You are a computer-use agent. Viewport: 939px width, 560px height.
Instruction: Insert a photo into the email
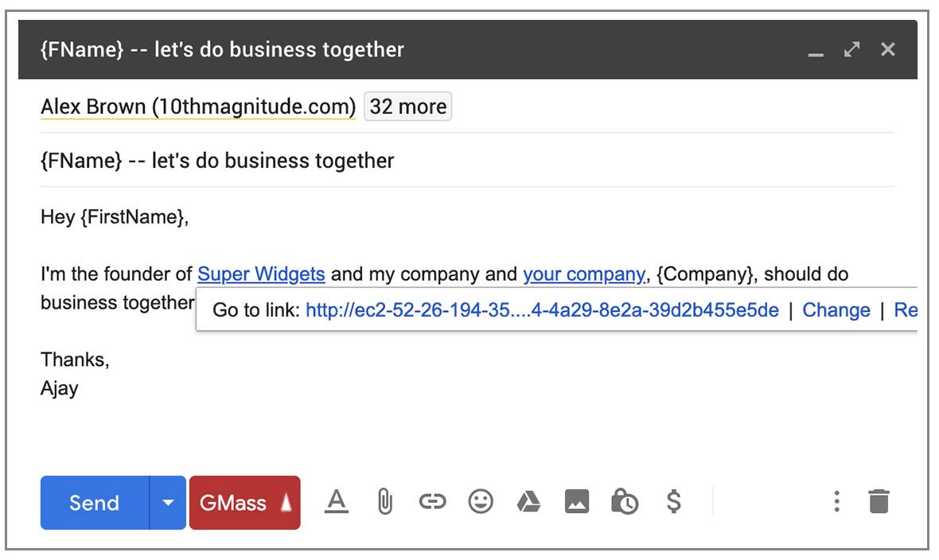(x=577, y=502)
